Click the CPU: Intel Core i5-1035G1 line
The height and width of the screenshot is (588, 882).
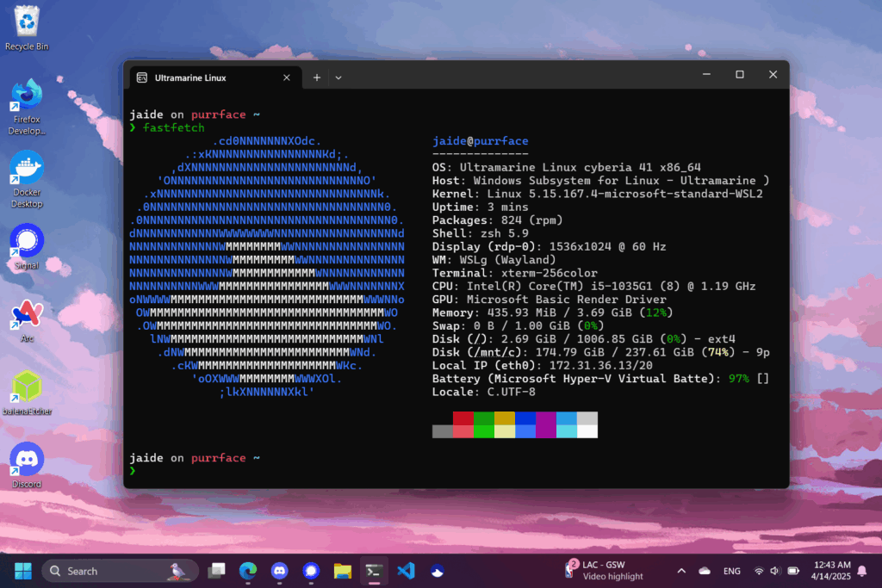[594, 287]
